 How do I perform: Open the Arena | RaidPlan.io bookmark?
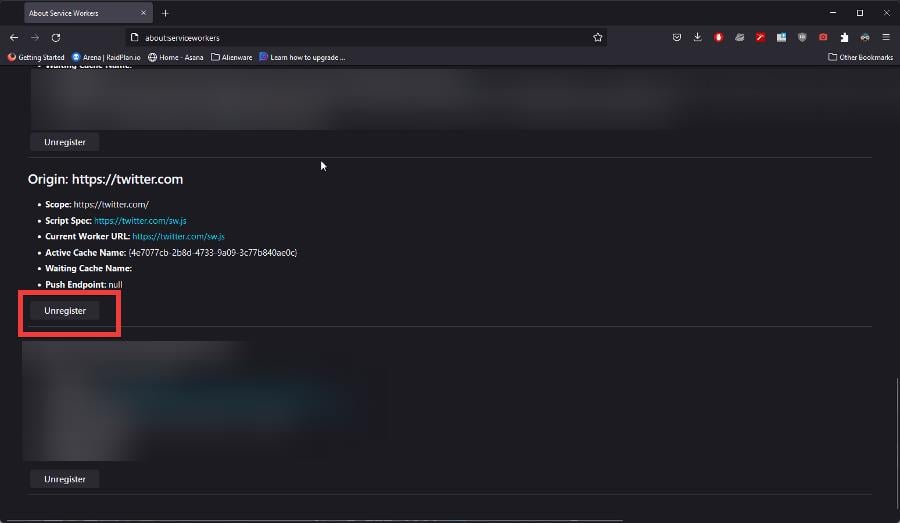point(106,57)
